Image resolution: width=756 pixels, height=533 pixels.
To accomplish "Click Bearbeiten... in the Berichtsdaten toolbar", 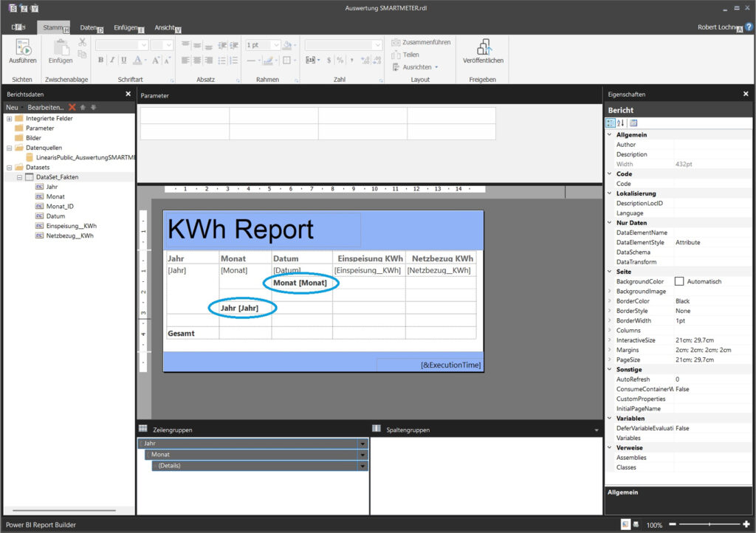I will coord(46,108).
